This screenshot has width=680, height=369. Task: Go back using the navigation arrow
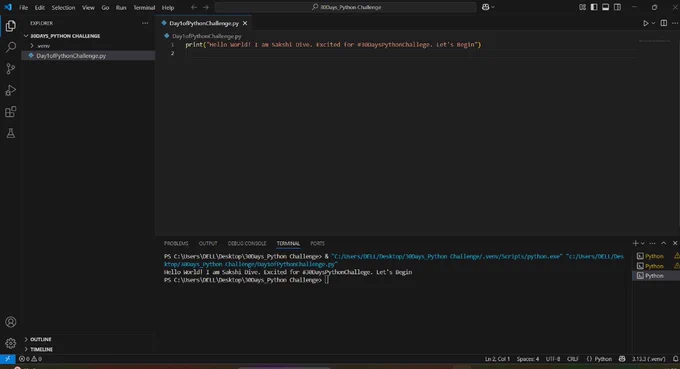194,7
